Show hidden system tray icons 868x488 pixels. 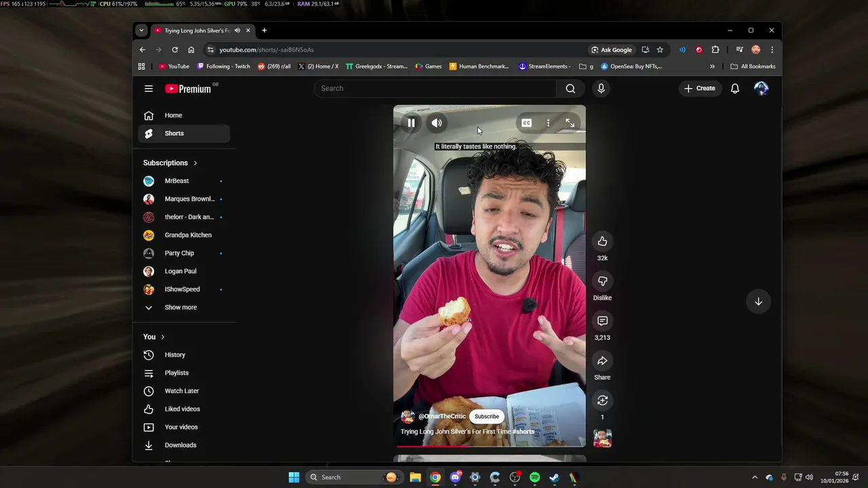coord(755,477)
